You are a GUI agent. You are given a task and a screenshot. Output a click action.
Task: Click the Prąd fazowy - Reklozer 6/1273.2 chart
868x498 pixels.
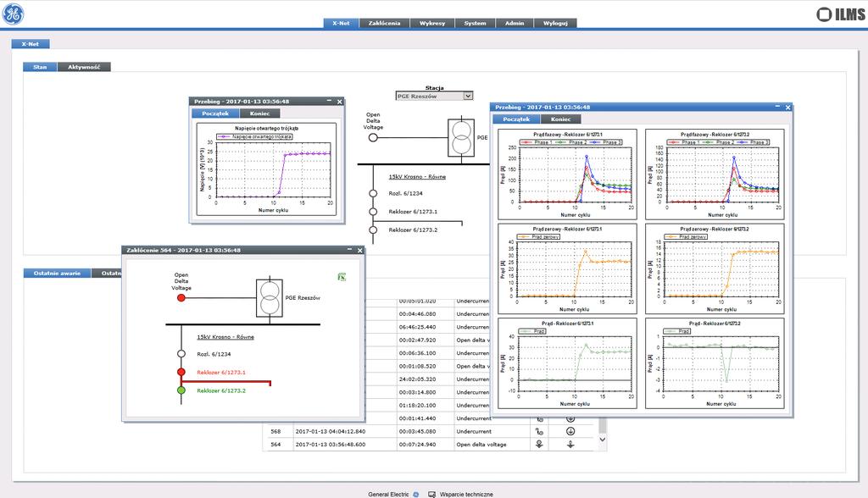tap(715, 174)
